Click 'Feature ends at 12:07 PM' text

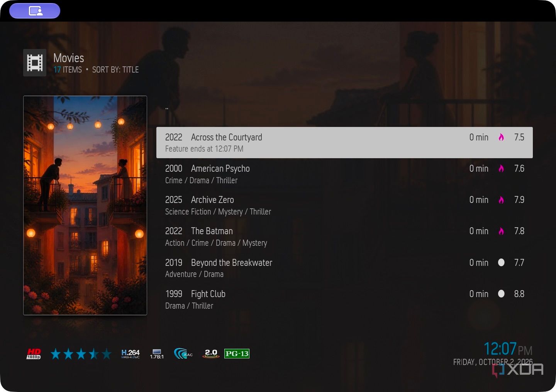[x=204, y=149]
